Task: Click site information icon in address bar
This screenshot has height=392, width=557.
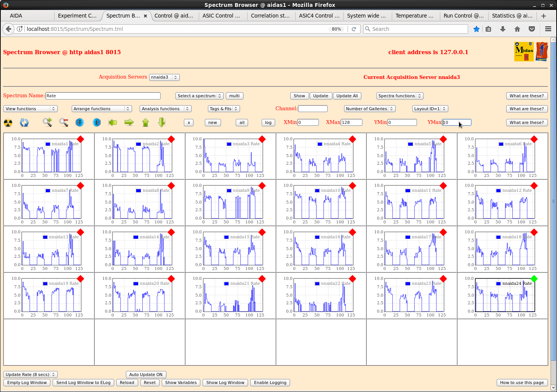Action: point(20,29)
